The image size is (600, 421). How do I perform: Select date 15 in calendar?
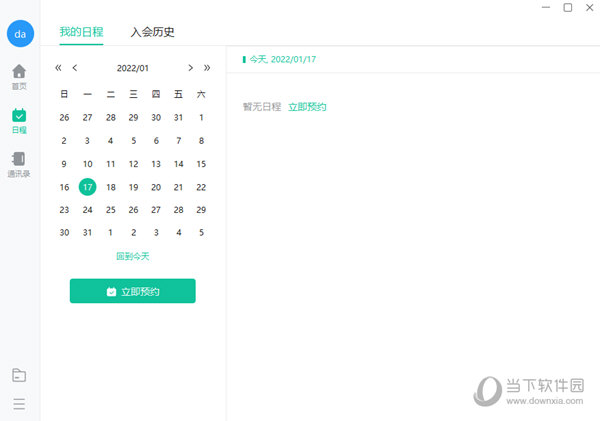(x=201, y=164)
